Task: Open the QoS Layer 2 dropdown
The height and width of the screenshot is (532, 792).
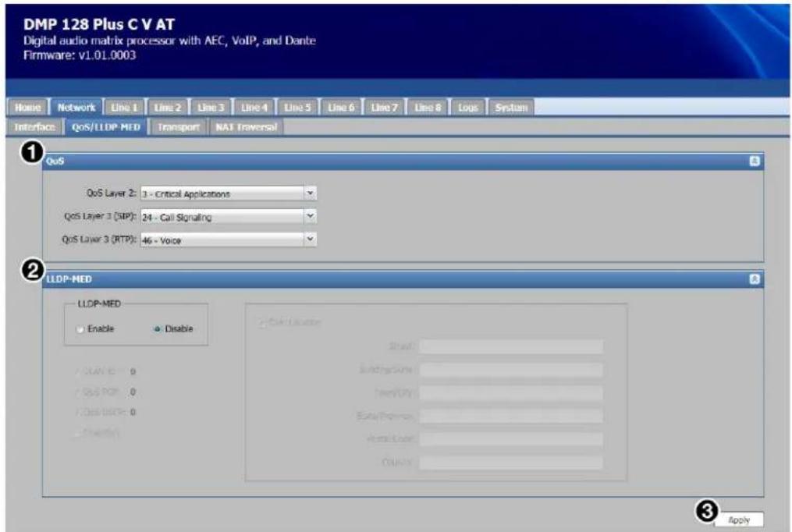Action: (229, 193)
